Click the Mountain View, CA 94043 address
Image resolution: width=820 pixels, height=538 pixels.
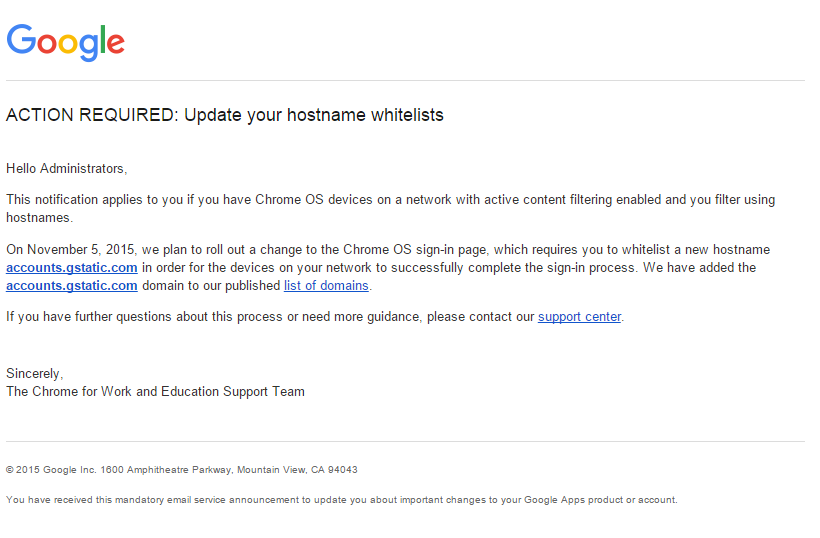297,470
